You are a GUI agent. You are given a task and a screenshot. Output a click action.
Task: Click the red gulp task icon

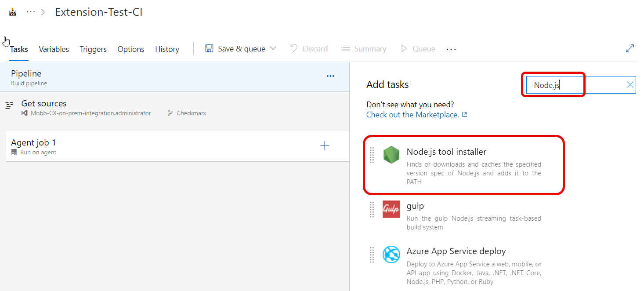point(391,209)
